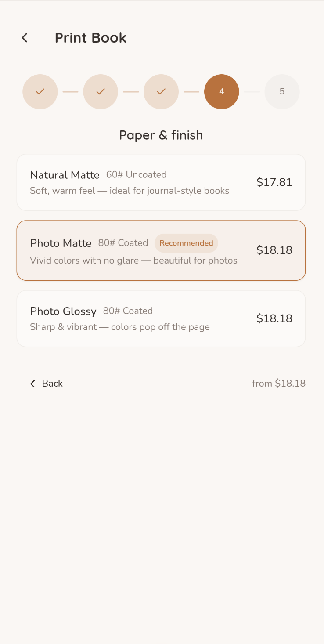The height and width of the screenshot is (644, 324).
Task: Click the current step 4 circle
Action: pyautogui.click(x=222, y=91)
